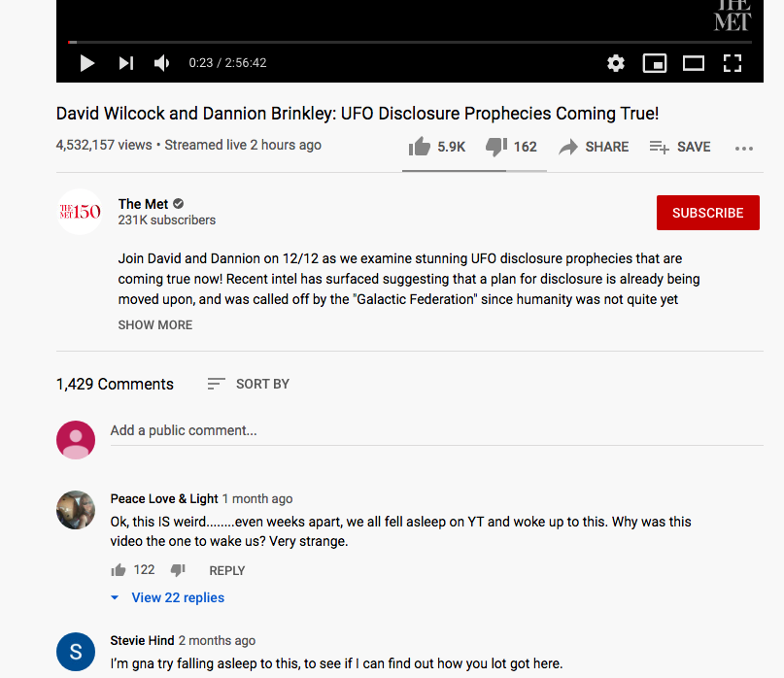Screen dimensions: 784x678
Task: Play the video
Action: (x=87, y=63)
